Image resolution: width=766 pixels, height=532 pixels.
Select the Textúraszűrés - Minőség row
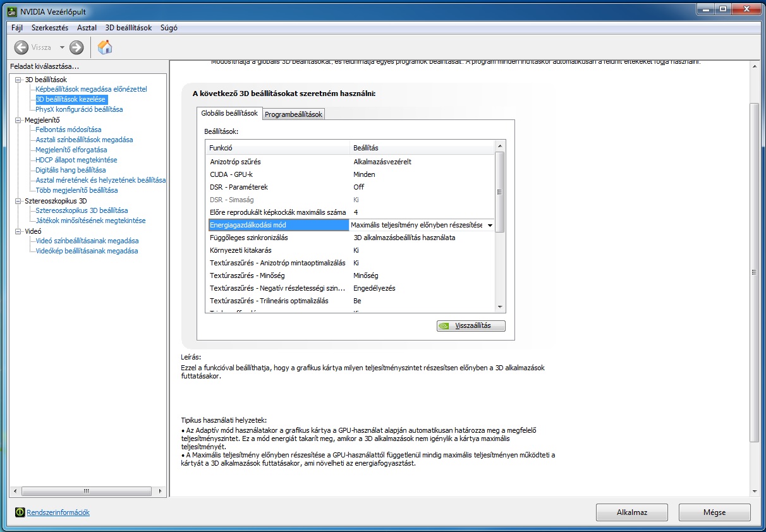click(350, 275)
